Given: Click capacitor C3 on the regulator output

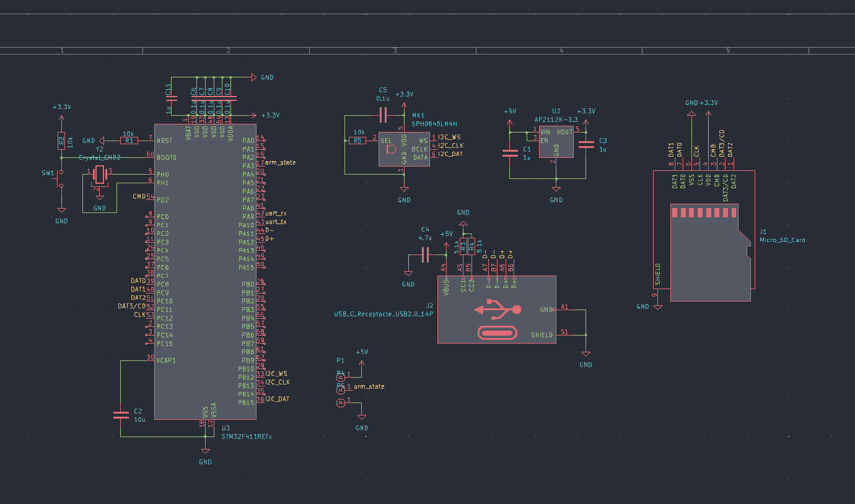Looking at the screenshot, I should pos(585,146).
